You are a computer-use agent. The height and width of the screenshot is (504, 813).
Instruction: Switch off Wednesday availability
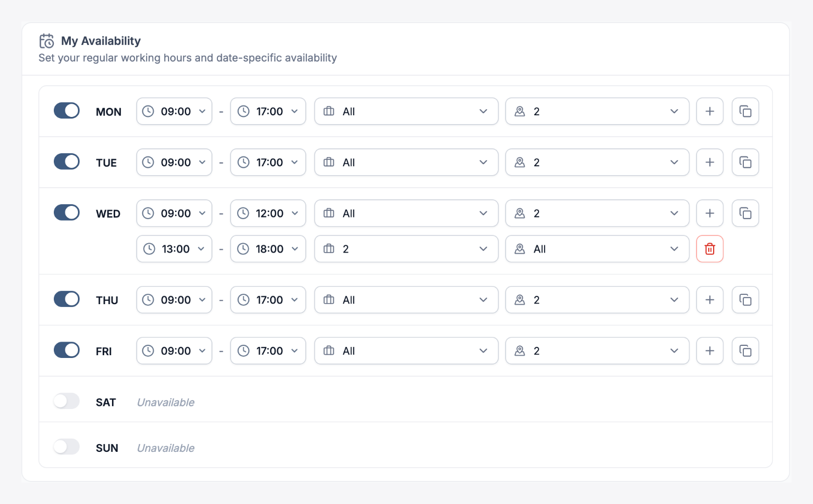coord(66,213)
